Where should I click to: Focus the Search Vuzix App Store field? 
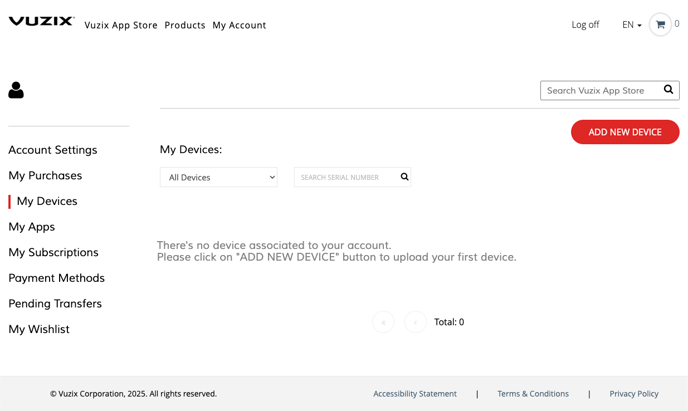(601, 90)
